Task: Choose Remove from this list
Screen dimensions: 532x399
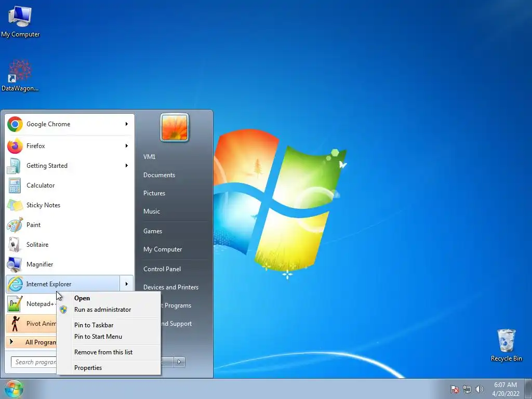Action: [109, 352]
